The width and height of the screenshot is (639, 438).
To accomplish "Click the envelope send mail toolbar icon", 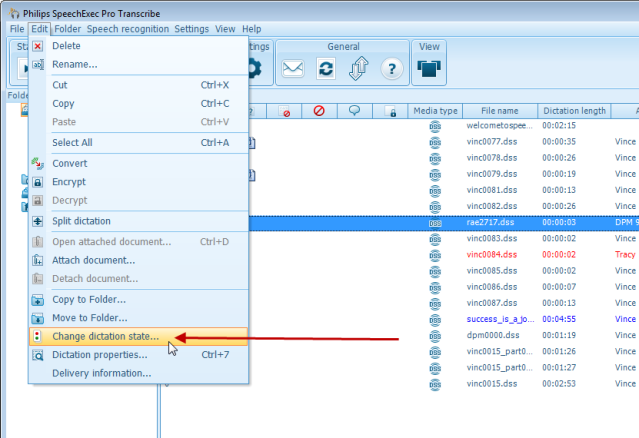I will pos(293,68).
